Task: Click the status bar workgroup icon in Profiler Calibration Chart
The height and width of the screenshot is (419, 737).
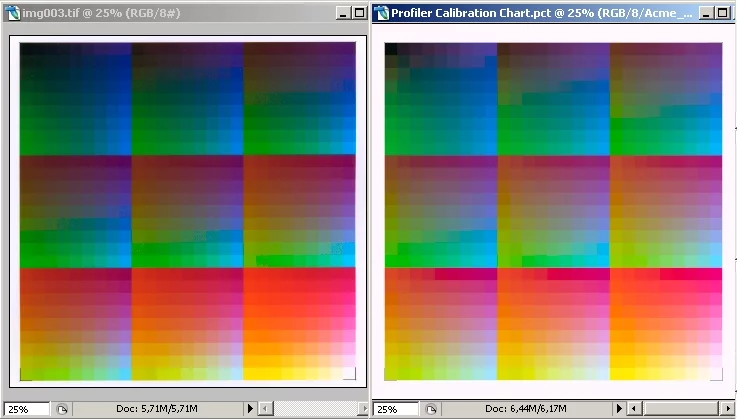Action: coord(431,409)
